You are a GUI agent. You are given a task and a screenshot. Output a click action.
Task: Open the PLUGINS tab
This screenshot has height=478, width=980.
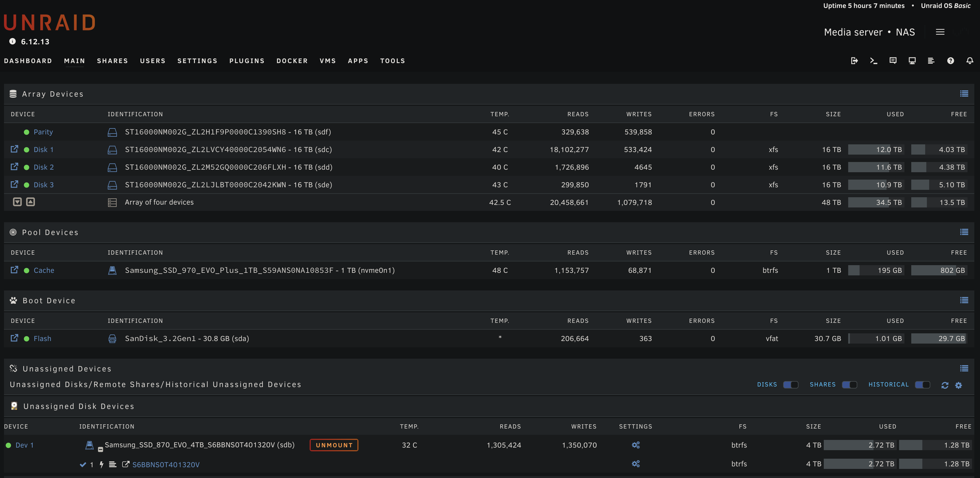[247, 61]
